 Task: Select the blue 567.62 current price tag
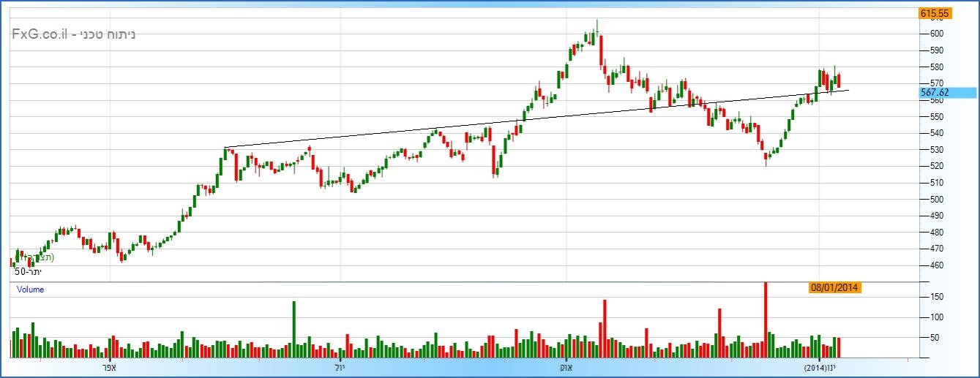click(947, 92)
